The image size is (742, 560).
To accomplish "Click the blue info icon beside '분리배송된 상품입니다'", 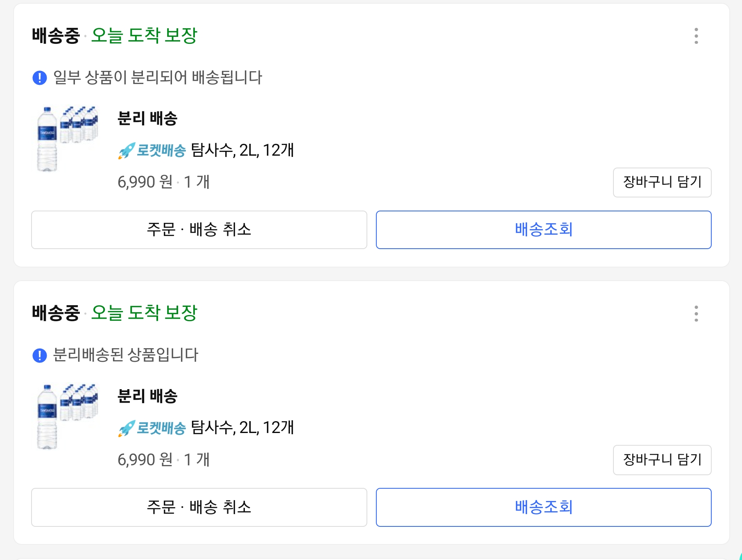I will [x=40, y=355].
